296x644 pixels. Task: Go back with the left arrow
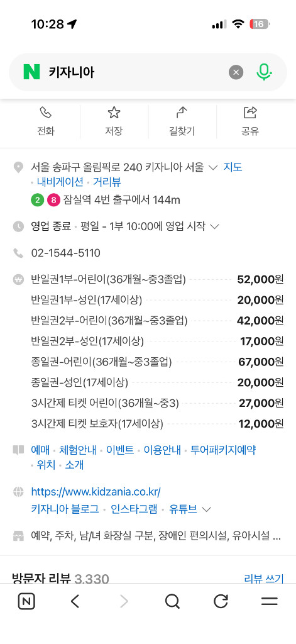[74, 602]
